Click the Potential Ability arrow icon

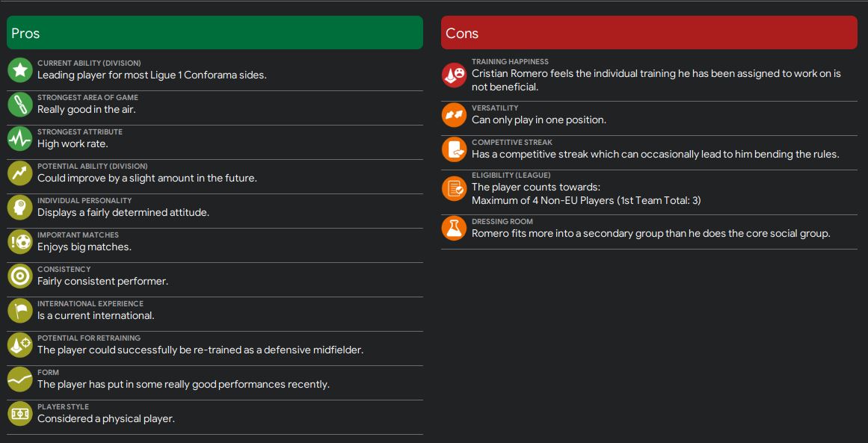20,173
